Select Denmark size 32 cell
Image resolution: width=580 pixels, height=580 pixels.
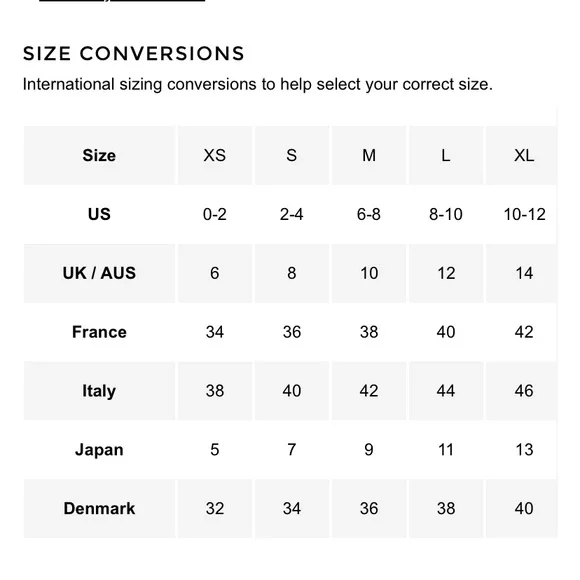[215, 508]
